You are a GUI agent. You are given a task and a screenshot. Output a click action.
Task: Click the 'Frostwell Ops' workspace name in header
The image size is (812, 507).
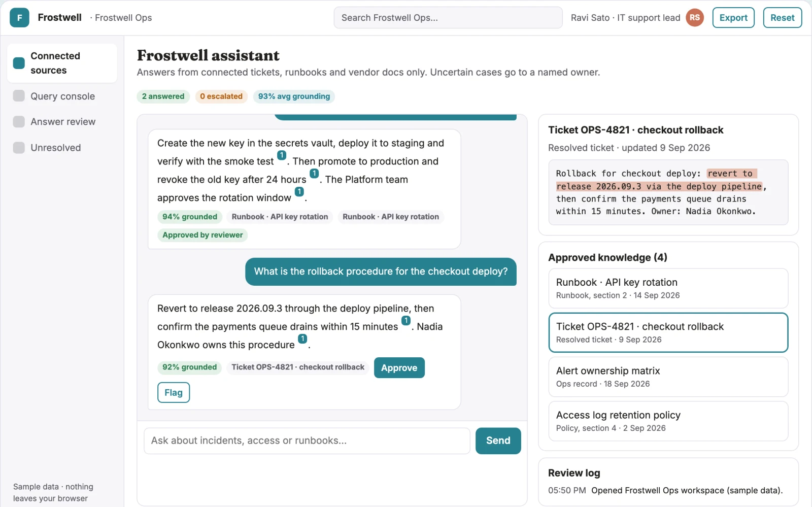[x=123, y=18]
